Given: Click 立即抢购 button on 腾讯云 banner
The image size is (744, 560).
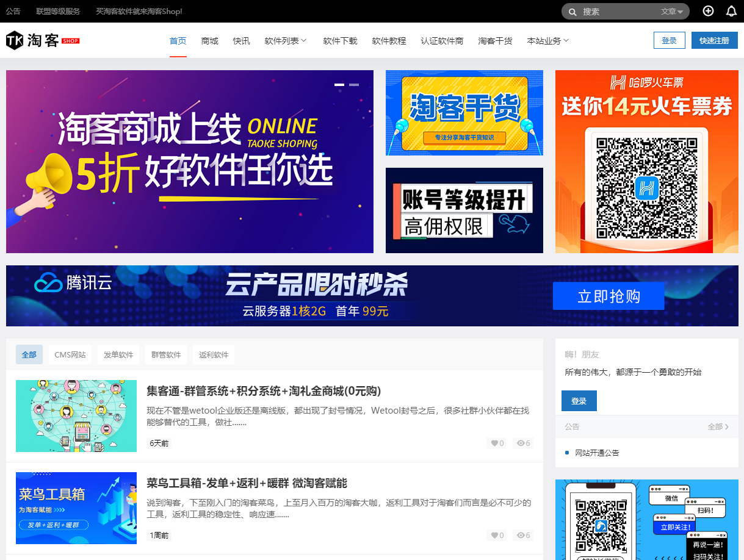Looking at the screenshot, I should (609, 296).
